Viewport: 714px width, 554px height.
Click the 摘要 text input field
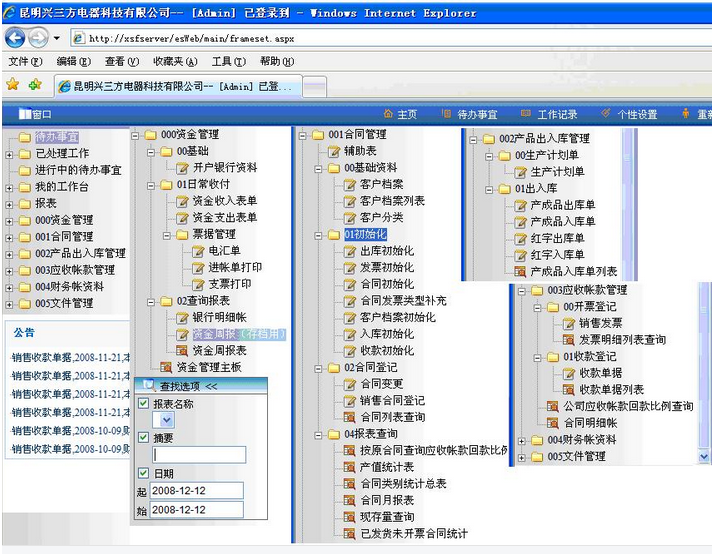199,455
